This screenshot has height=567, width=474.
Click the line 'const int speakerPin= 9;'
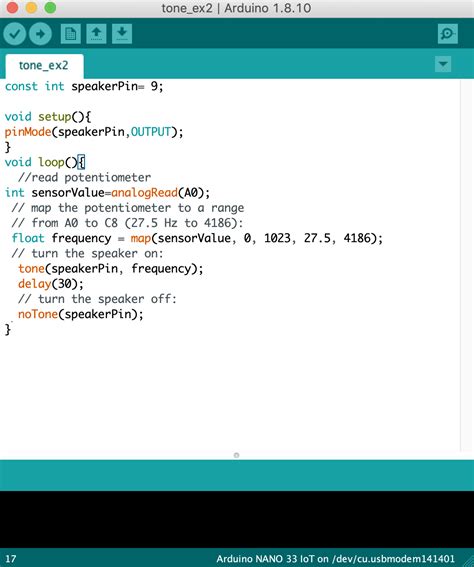84,86
